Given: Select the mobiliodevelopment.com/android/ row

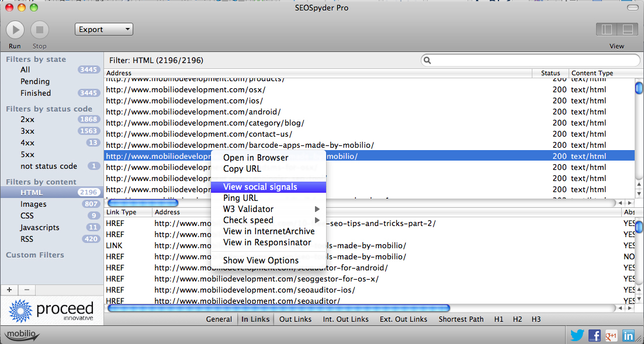Looking at the screenshot, I should click(x=369, y=112).
